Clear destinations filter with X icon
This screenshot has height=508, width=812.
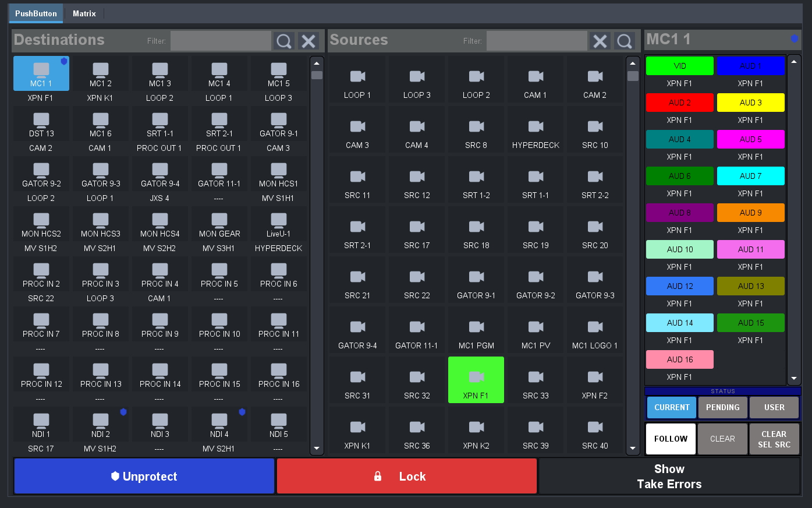tap(309, 41)
